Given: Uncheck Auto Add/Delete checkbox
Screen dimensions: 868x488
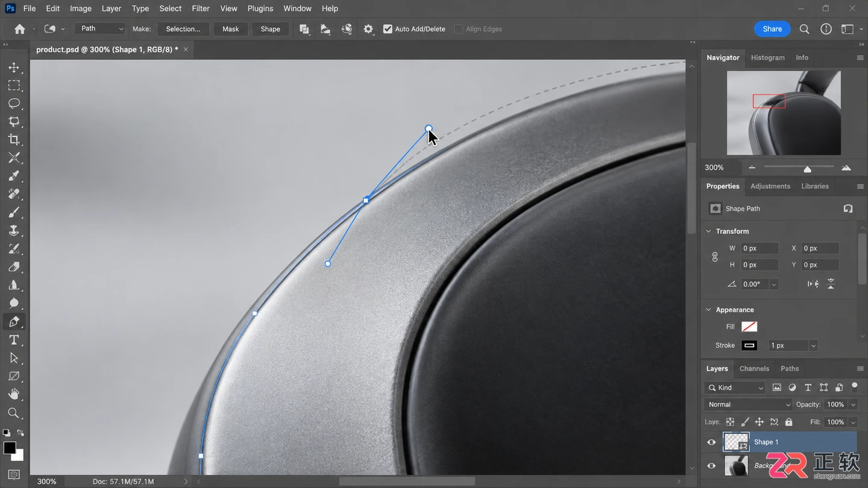Looking at the screenshot, I should [x=388, y=29].
